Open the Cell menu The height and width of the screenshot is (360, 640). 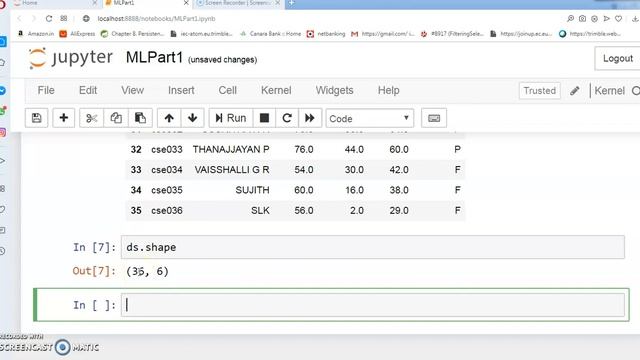(x=227, y=90)
